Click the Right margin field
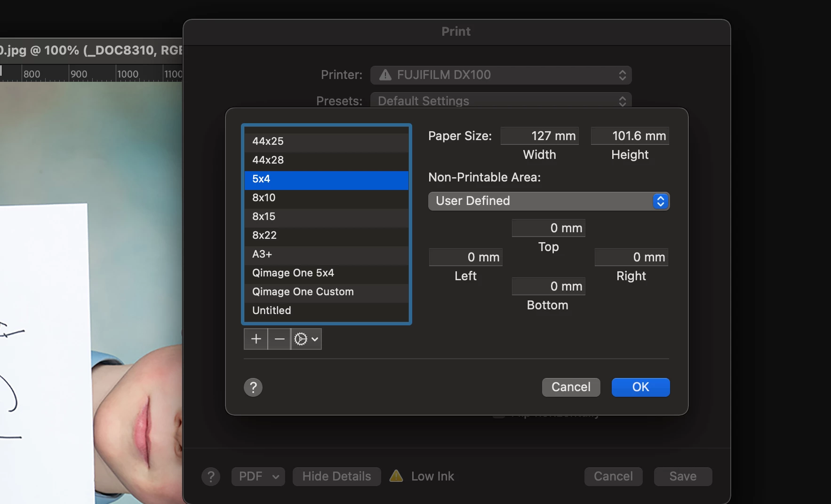This screenshot has width=831, height=504. tap(631, 257)
